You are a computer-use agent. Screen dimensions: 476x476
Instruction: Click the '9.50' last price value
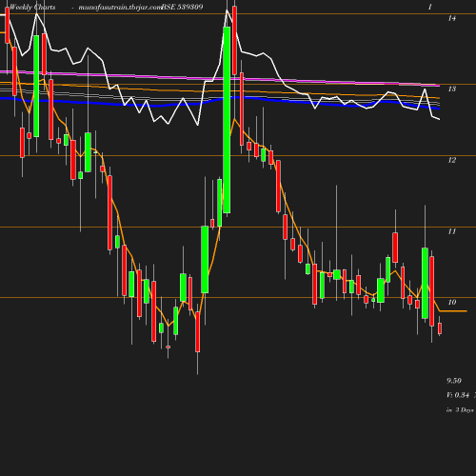point(454,381)
